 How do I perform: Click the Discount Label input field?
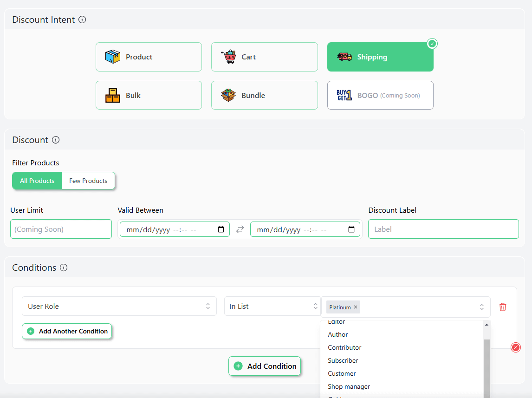pyautogui.click(x=443, y=229)
